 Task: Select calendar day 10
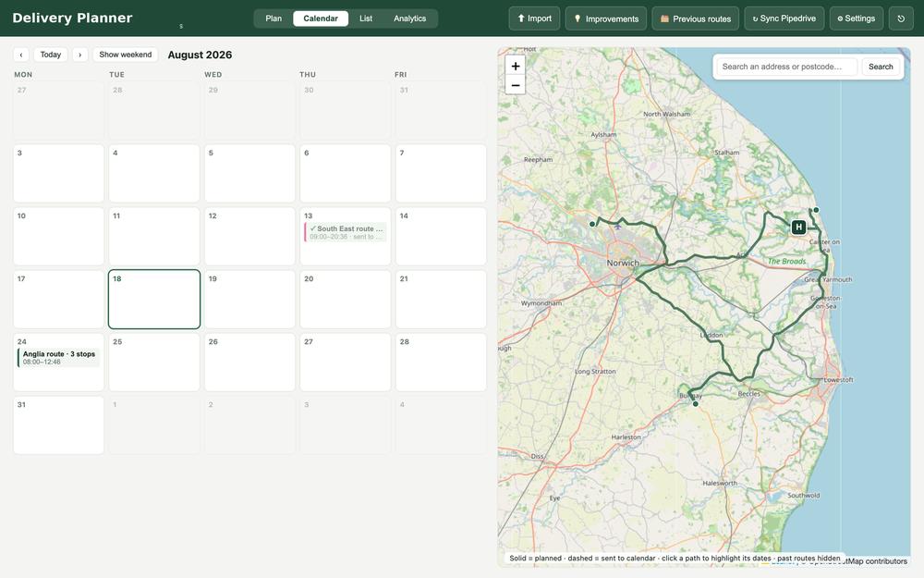click(x=58, y=237)
